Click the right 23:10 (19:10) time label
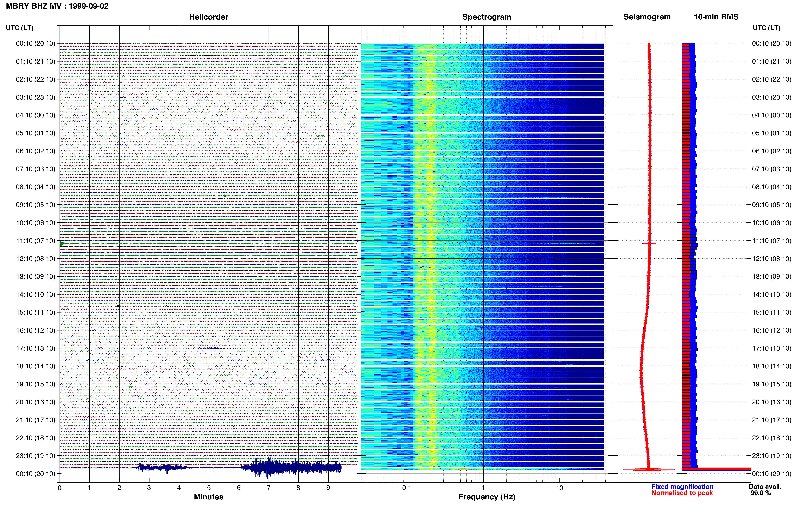 pyautogui.click(x=772, y=456)
